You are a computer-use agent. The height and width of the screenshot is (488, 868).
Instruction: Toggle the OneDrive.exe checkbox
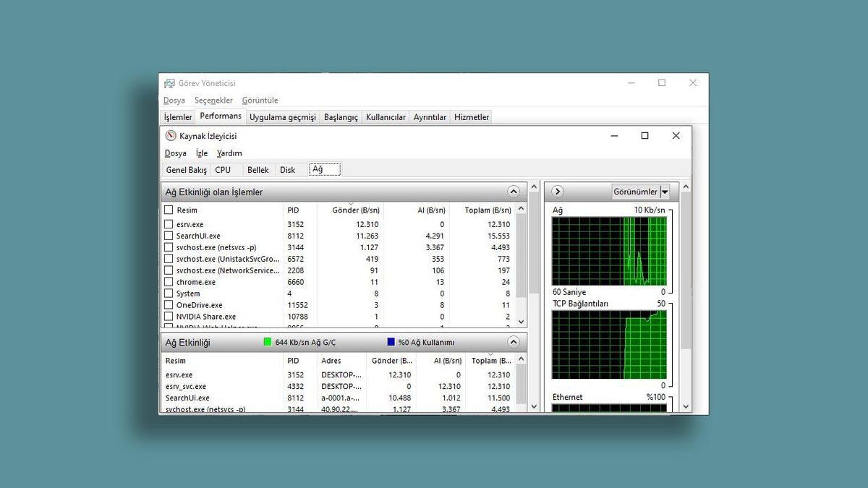point(169,305)
